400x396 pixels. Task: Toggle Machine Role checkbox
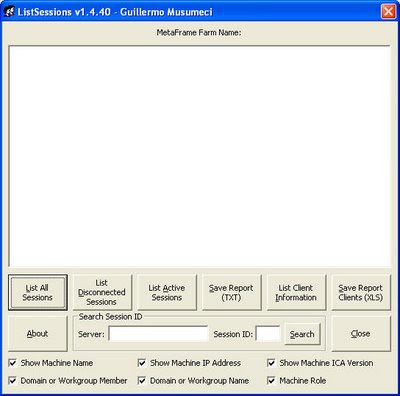click(271, 380)
